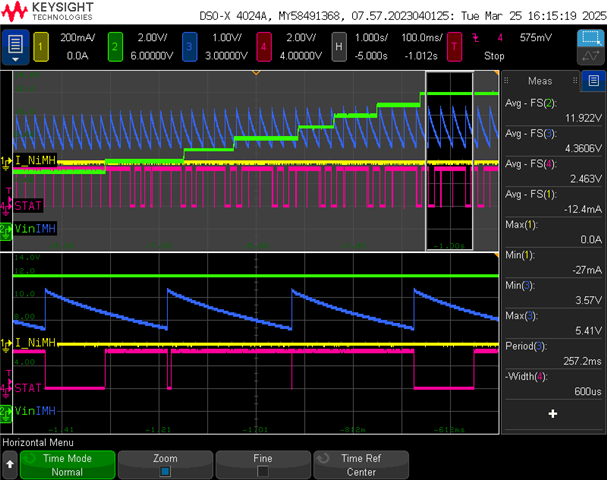Viewport: 607px width, 480px height.
Task: Click the Time Mode Normal softkey
Action: click(x=67, y=465)
